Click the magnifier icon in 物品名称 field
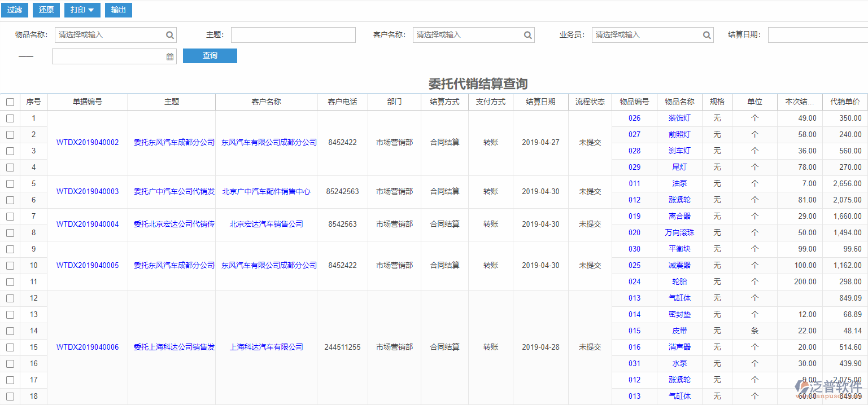Viewport: 868px width, 405px height. (169, 34)
